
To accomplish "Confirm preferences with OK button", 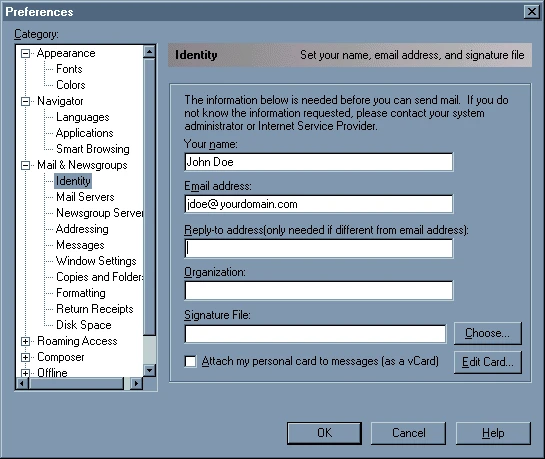I will coord(324,433).
